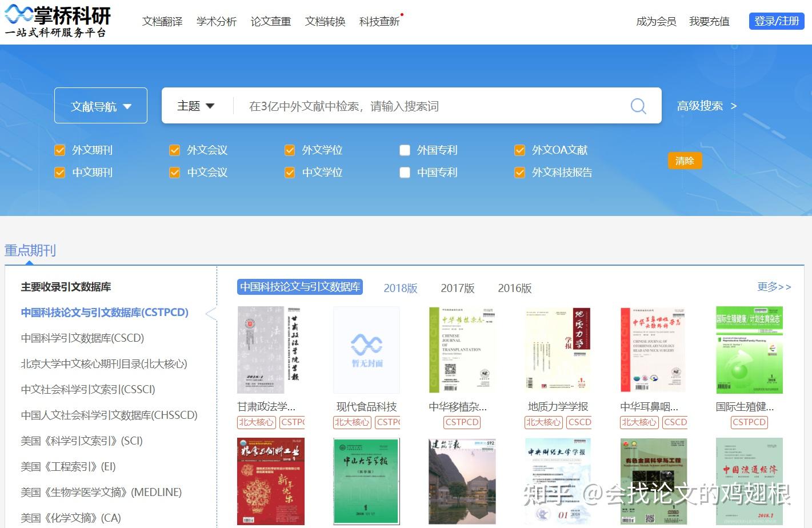Screen dimensions: 812x528
Task: Toggle the 外文期刊 checkbox
Action: point(59,150)
